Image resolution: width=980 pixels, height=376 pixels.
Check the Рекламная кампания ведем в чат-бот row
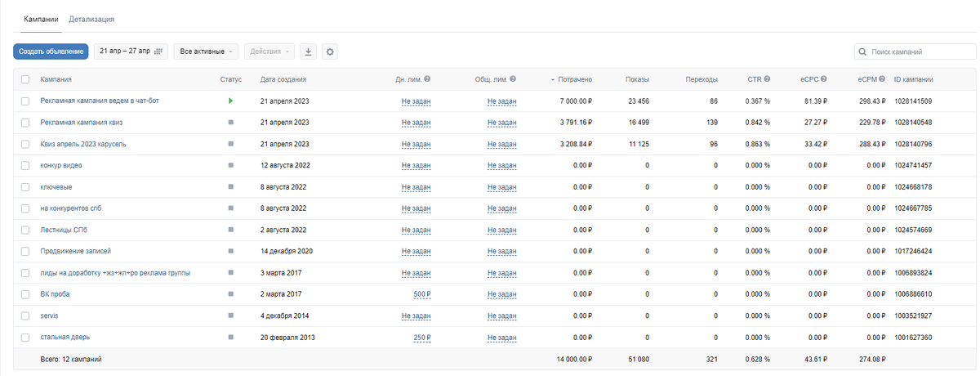[x=25, y=101]
